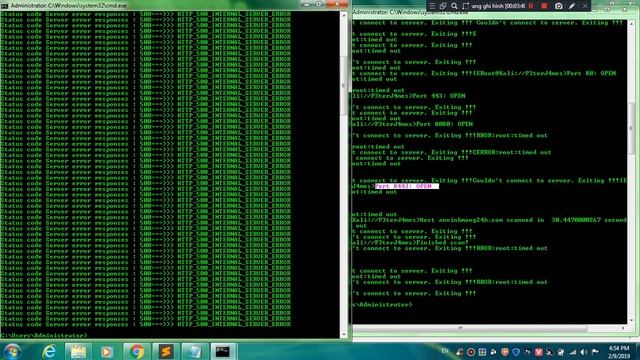Open the Action Center flag icon
The image size is (640, 360).
pos(595,352)
